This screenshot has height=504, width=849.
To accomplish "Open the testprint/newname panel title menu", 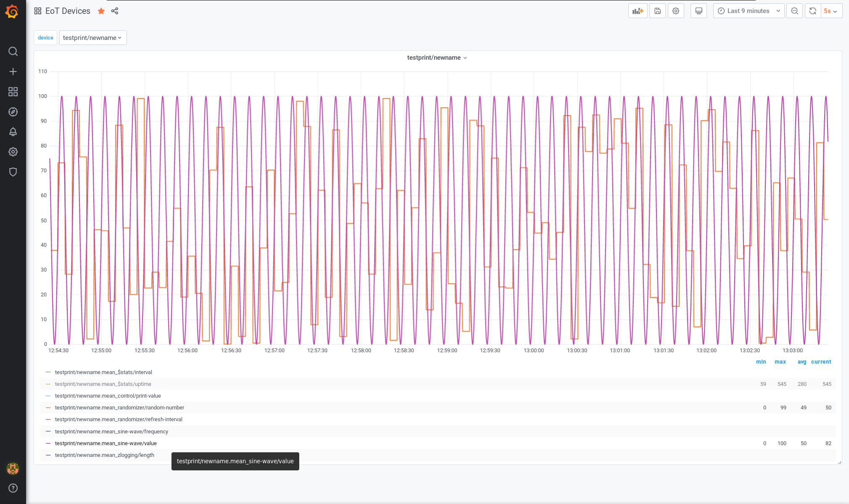I will click(437, 58).
